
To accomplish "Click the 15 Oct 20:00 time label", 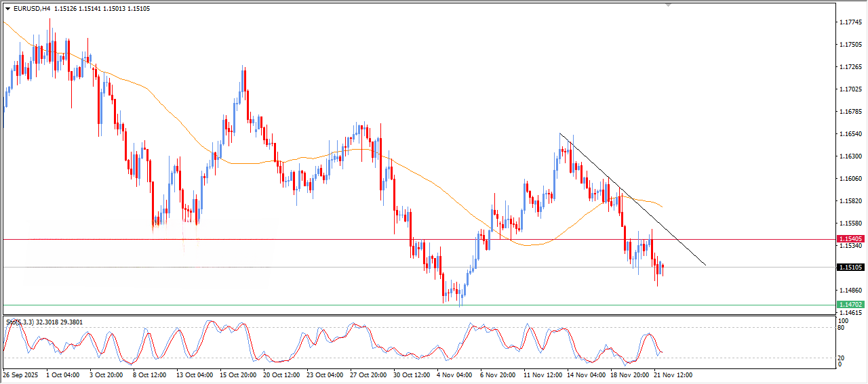I will pos(237,375).
